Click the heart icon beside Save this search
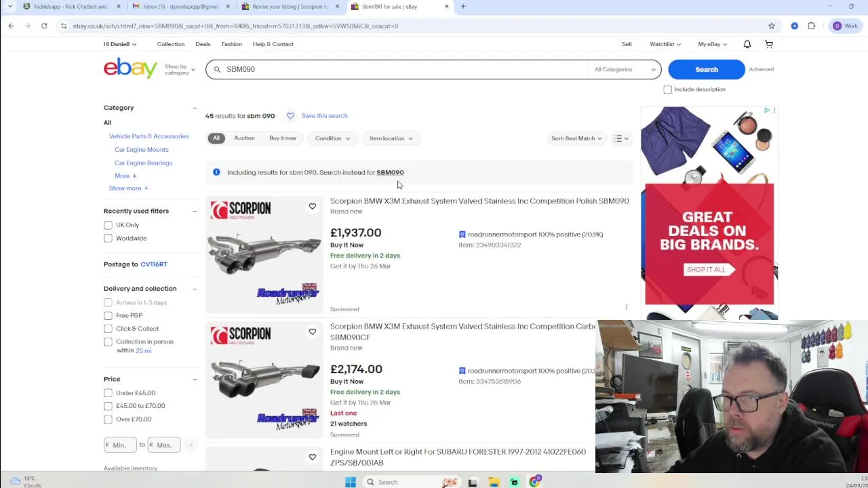 290,116
